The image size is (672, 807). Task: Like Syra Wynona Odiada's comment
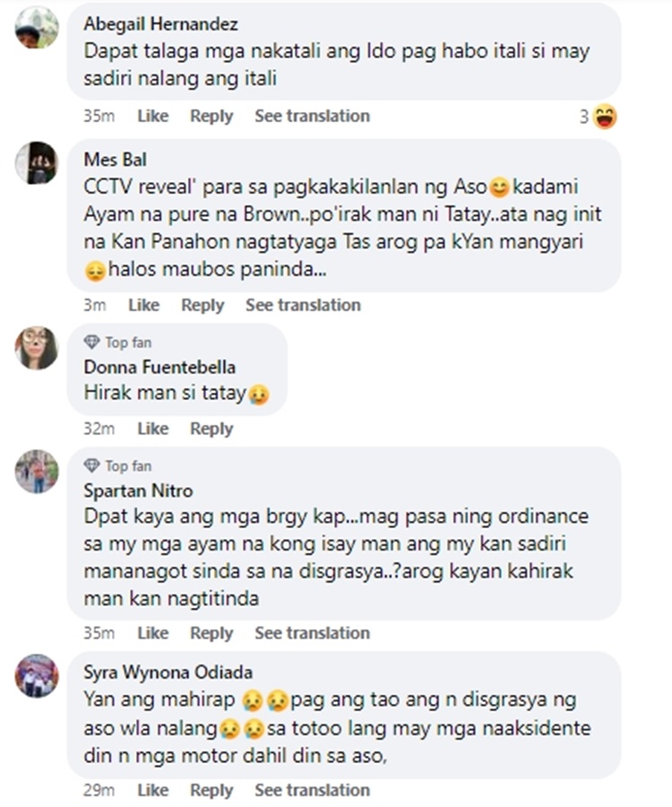[152, 790]
